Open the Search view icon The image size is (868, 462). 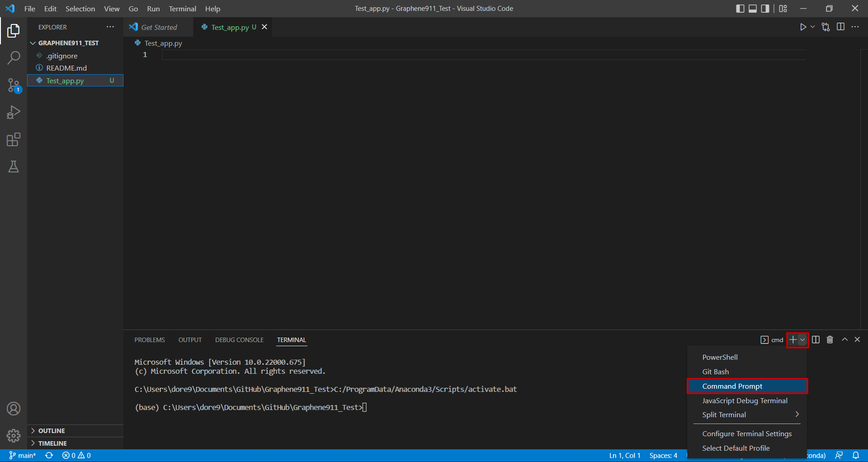14,58
